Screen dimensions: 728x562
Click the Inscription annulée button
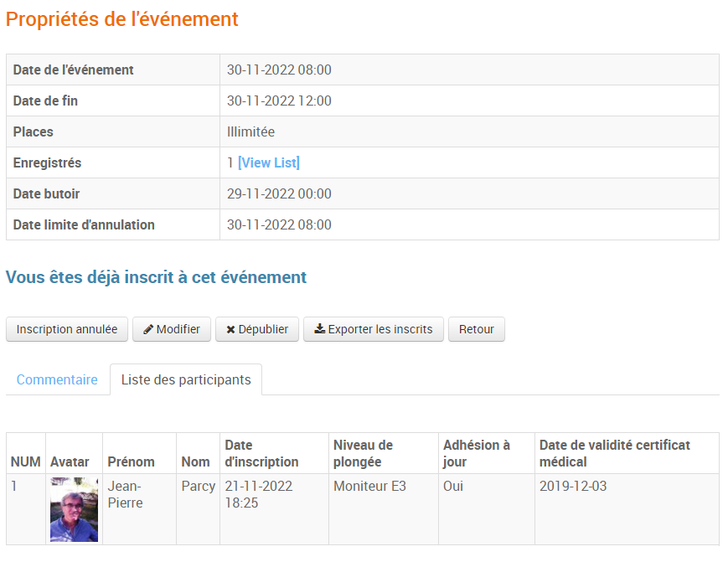tap(66, 329)
